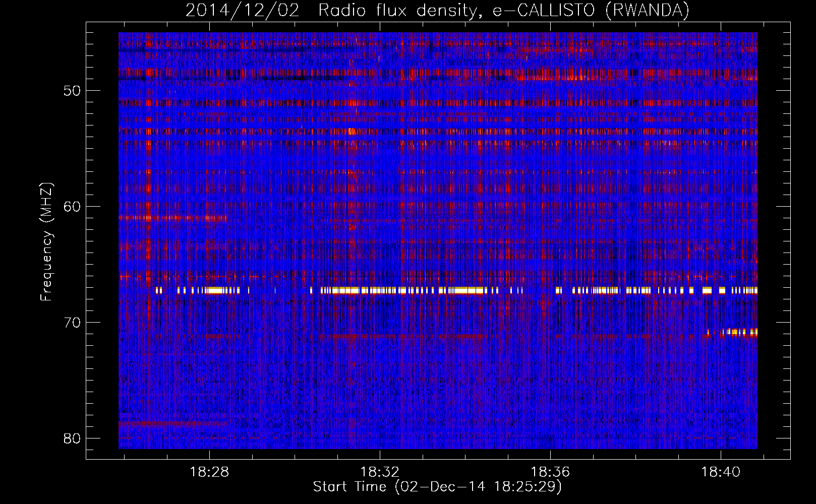Click the frequency tick label "80"
The image size is (816, 504).
(x=72, y=438)
